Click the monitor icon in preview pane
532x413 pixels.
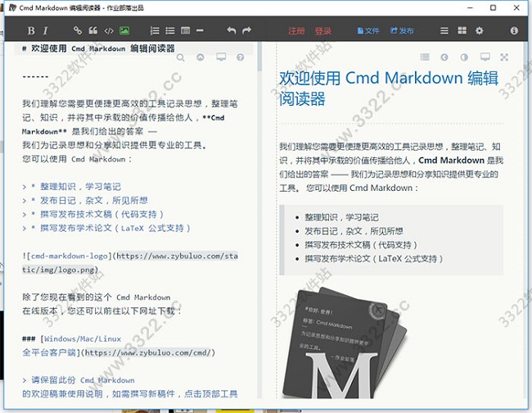click(x=485, y=57)
